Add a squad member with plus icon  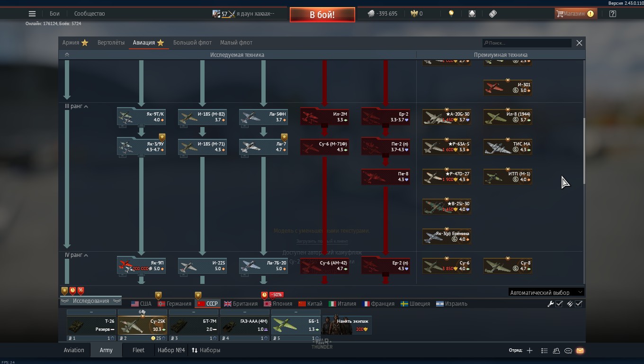[x=529, y=351]
